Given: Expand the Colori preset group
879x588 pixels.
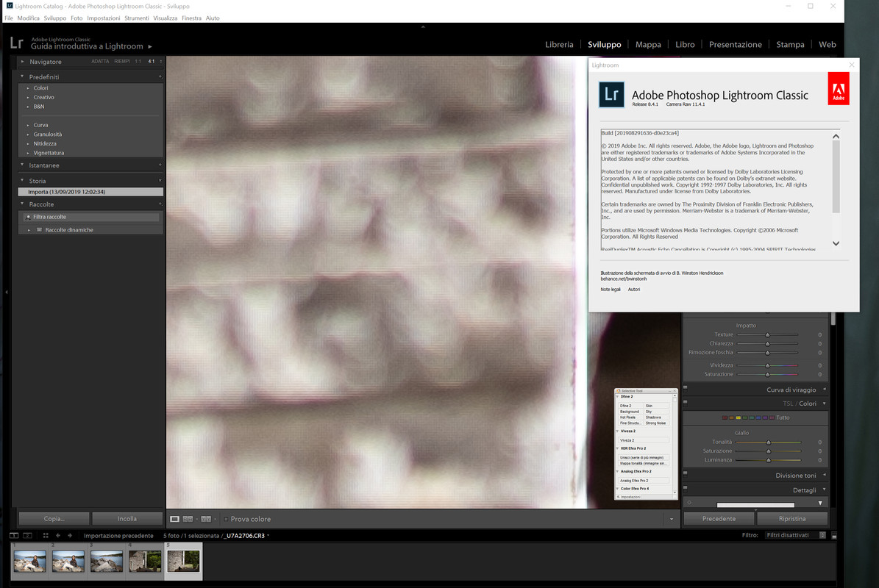Looking at the screenshot, I should (28, 88).
